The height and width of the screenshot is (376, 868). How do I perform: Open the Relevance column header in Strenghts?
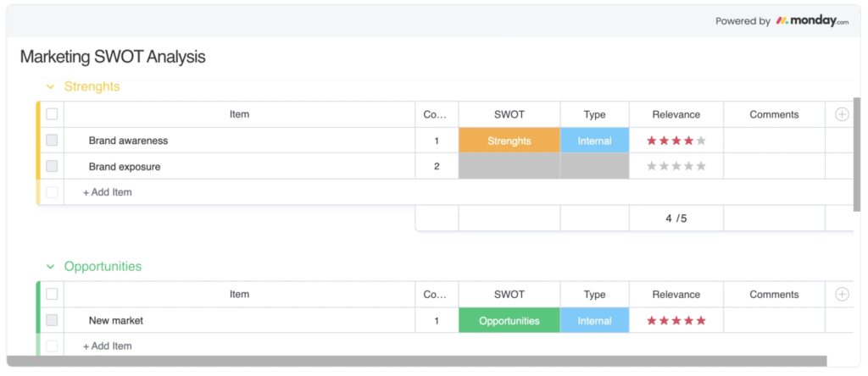pyautogui.click(x=676, y=114)
